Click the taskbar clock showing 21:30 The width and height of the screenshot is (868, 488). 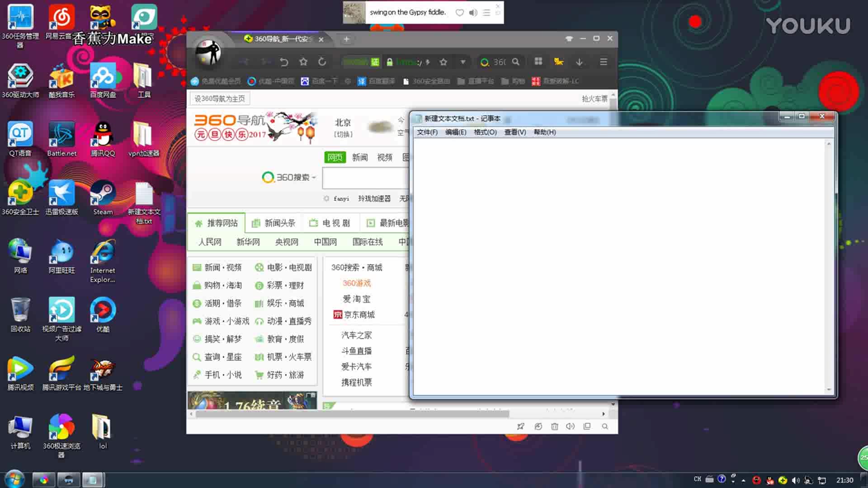(x=844, y=480)
